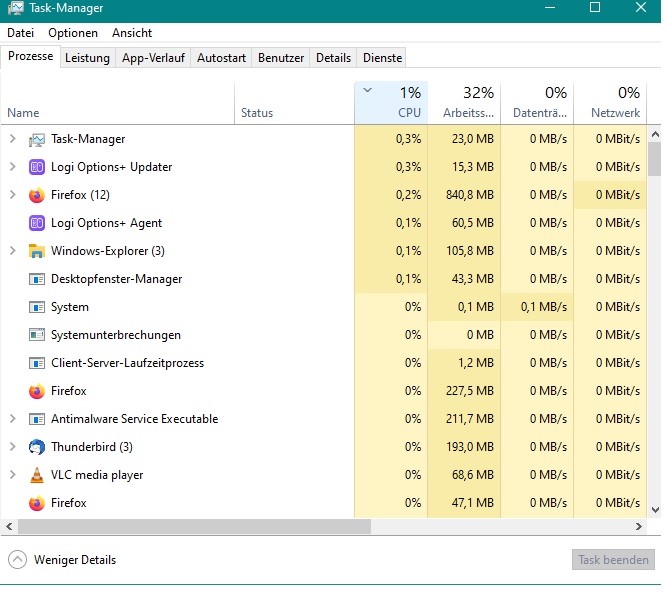This screenshot has width=667, height=597.
Task: Open the Optionen menu
Action: [x=73, y=33]
